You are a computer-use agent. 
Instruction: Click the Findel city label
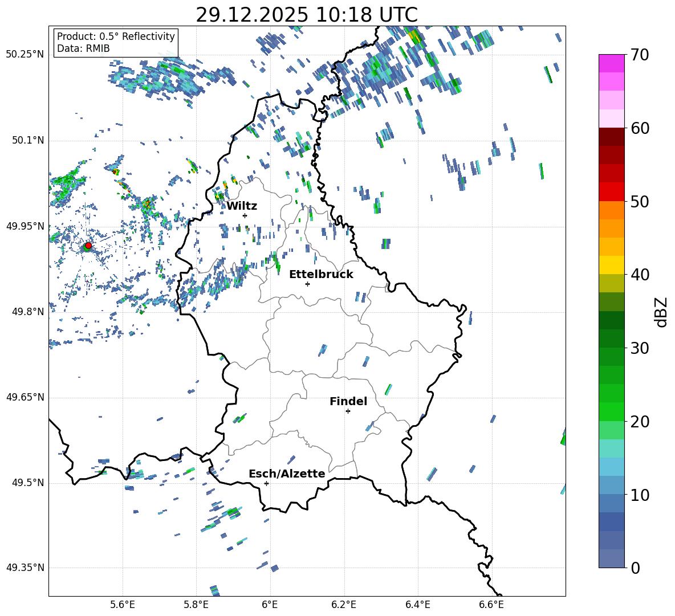pos(348,401)
